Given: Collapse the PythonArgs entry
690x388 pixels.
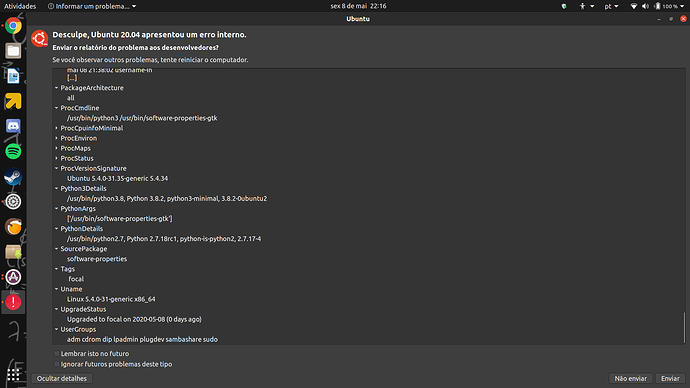Looking at the screenshot, I should click(x=56, y=209).
